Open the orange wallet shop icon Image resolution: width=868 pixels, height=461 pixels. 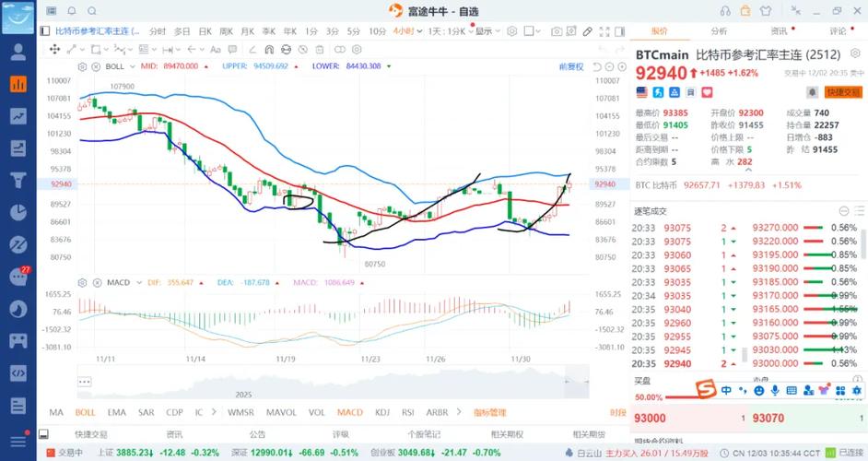[745, 10]
